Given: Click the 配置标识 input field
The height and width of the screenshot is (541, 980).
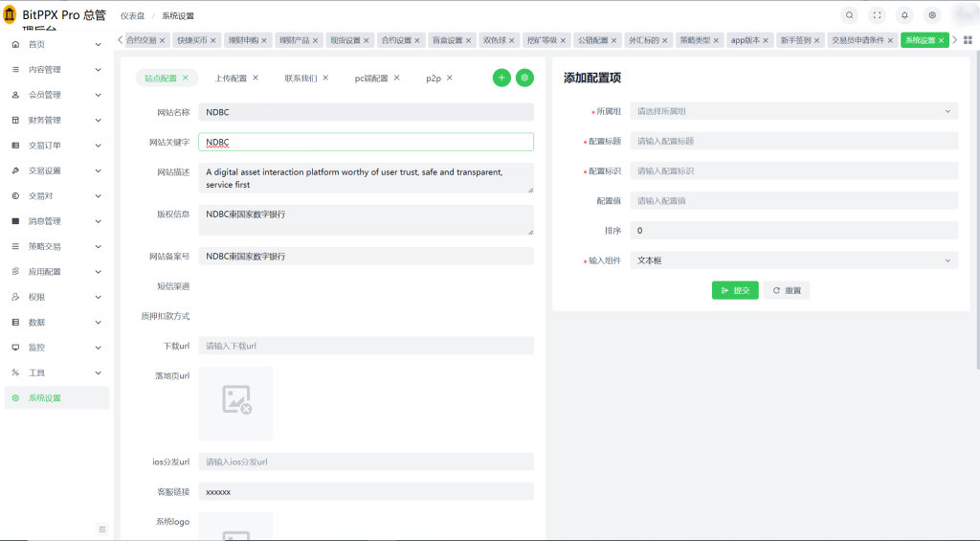Looking at the screenshot, I should click(x=793, y=170).
